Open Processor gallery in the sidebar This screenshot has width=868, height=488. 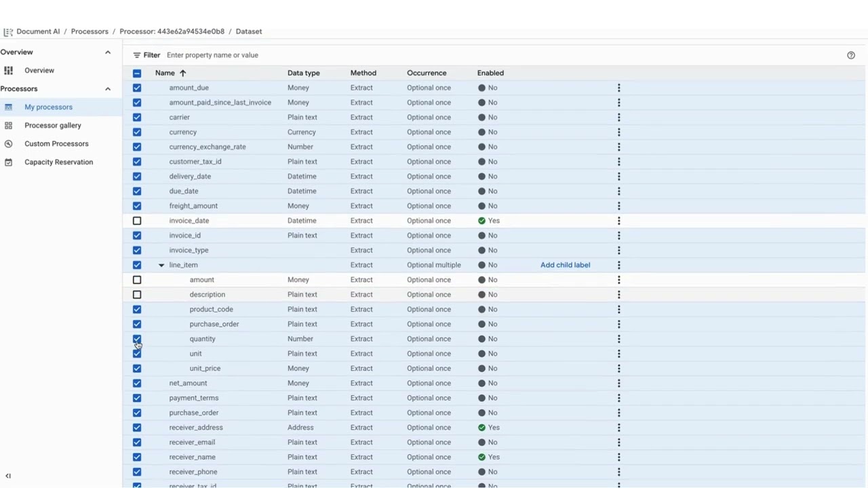(x=53, y=125)
